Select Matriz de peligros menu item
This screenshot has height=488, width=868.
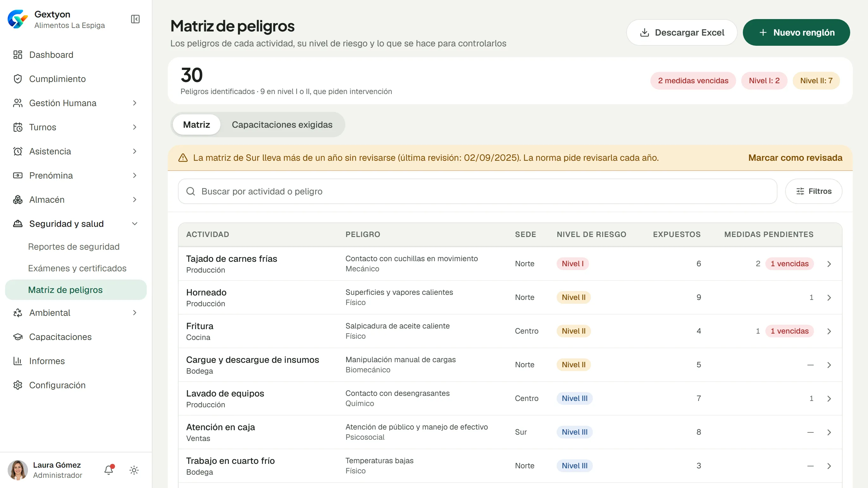76,290
